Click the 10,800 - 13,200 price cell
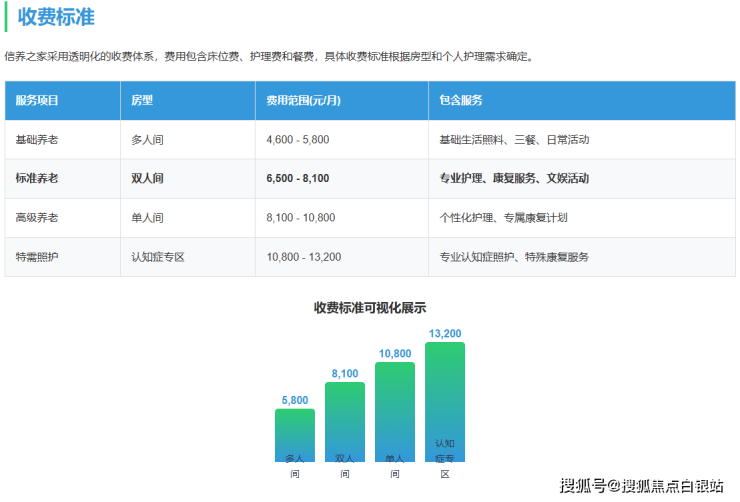Screen dimensions: 740x502 click(x=304, y=256)
